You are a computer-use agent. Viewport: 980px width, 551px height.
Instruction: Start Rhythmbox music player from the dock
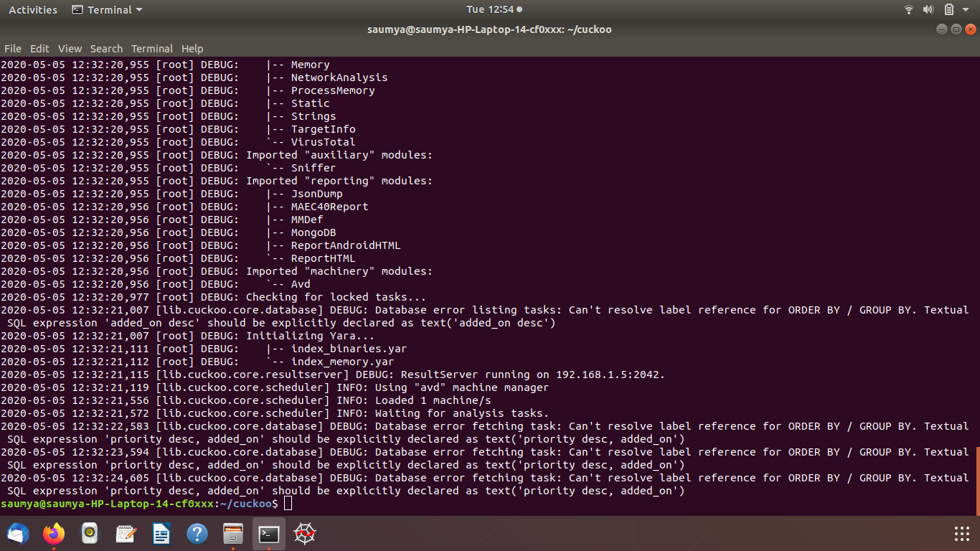coord(90,534)
